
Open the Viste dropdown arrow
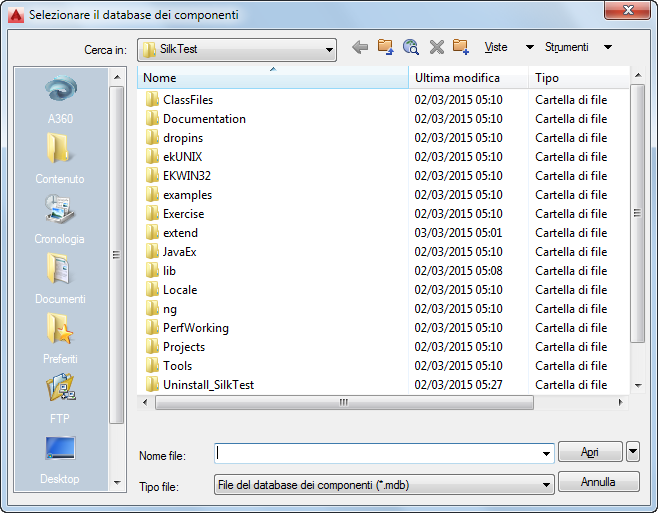click(530, 47)
